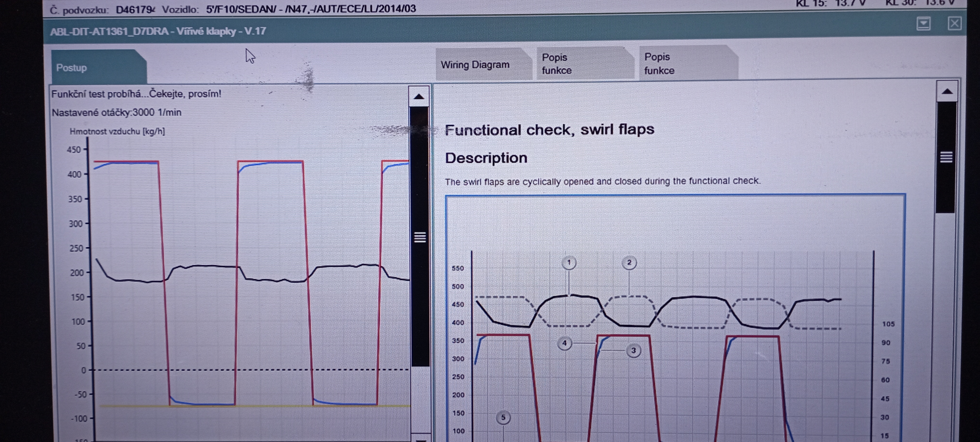Click the Functional check, swirl flaps heading

click(x=549, y=130)
